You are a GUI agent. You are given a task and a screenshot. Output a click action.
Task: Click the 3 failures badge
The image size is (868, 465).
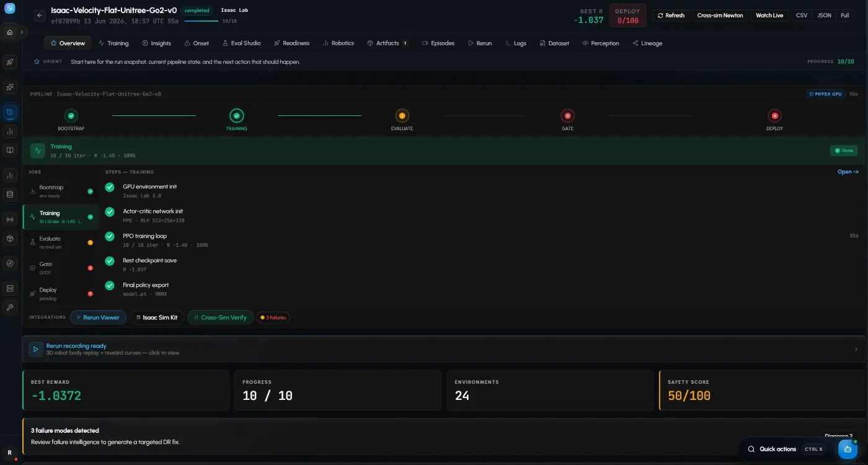273,317
